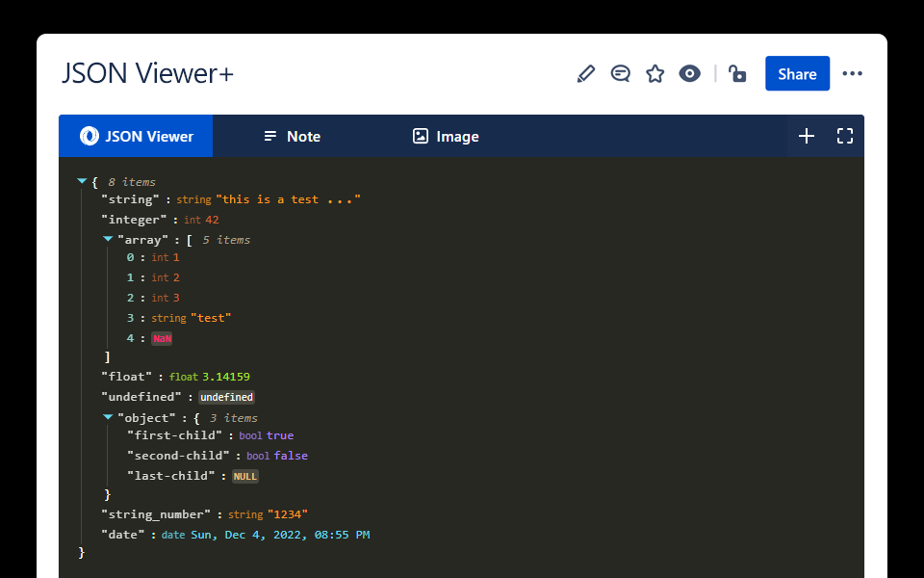Viewport: 924px width, 578px height.
Task: Click the grey undefined value badge
Action: click(x=227, y=397)
